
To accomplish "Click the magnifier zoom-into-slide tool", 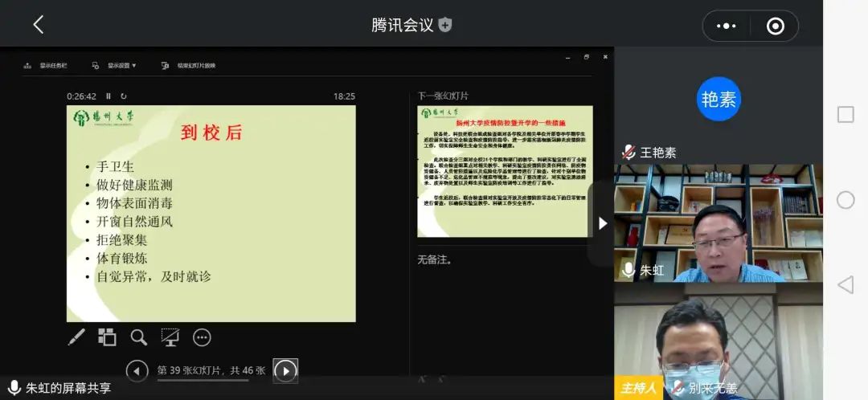I will click(x=138, y=337).
